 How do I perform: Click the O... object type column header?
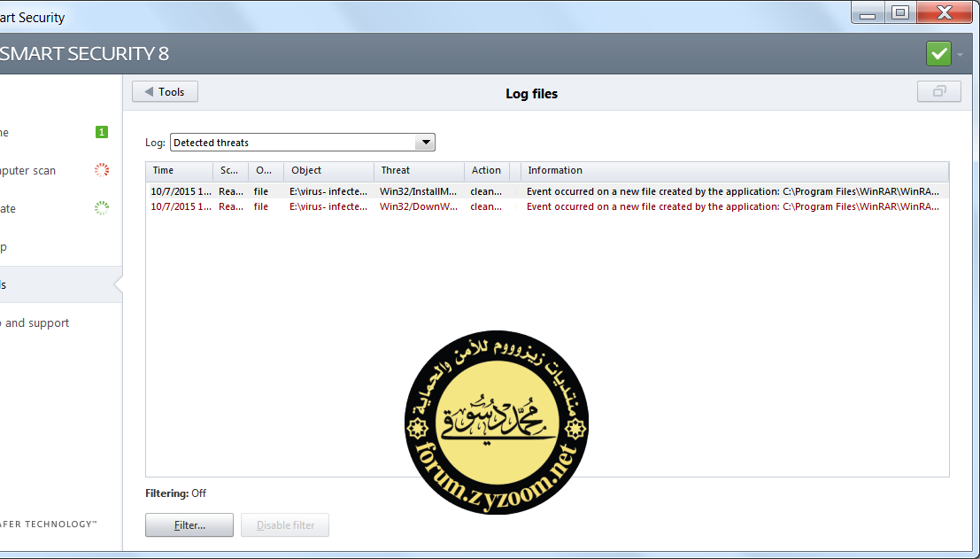click(x=266, y=170)
